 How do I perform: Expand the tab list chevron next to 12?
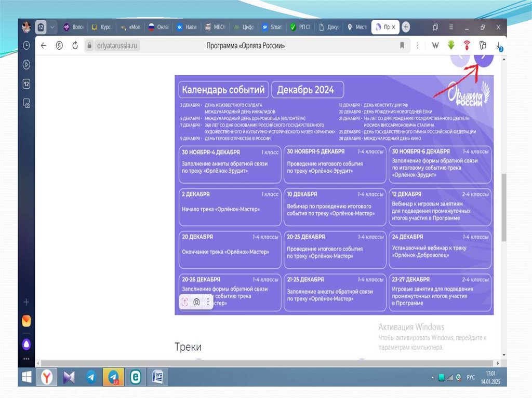point(52,27)
